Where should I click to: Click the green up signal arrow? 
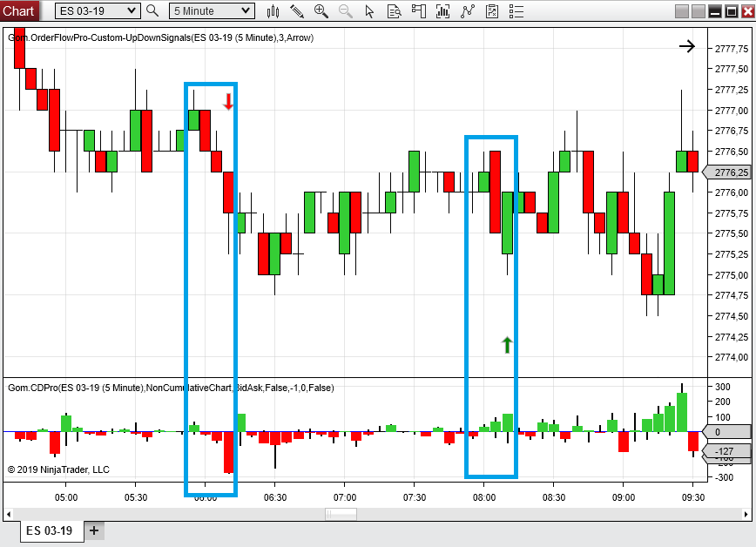pyautogui.click(x=507, y=345)
